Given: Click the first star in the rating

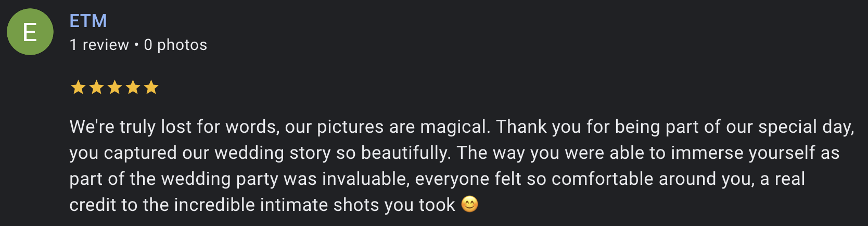Looking at the screenshot, I should click(x=78, y=87).
